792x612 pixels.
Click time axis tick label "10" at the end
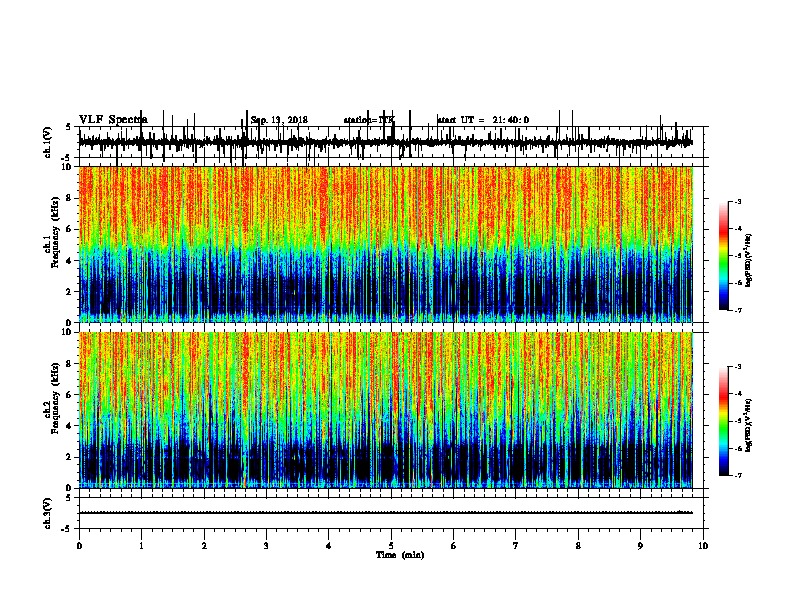[x=703, y=546]
